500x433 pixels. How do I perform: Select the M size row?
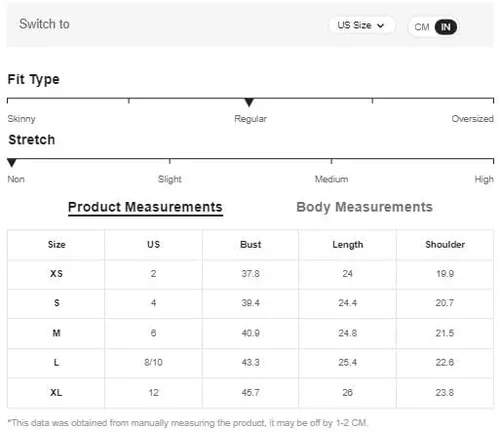click(250, 333)
